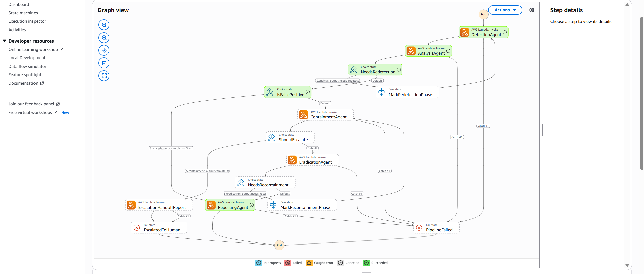This screenshot has width=644, height=274.
Task: Click the $.eradication_output.needs_recon condition label
Action: [x=245, y=194]
